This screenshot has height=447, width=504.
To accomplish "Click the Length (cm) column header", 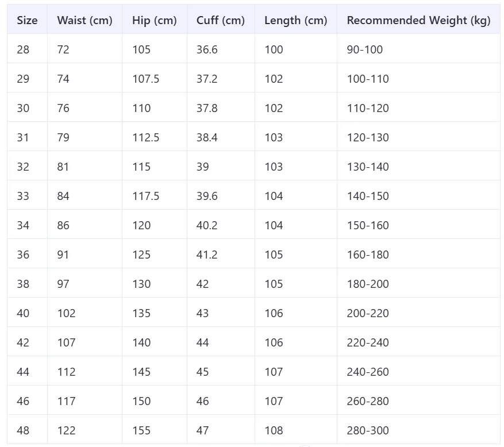I will click(296, 20).
